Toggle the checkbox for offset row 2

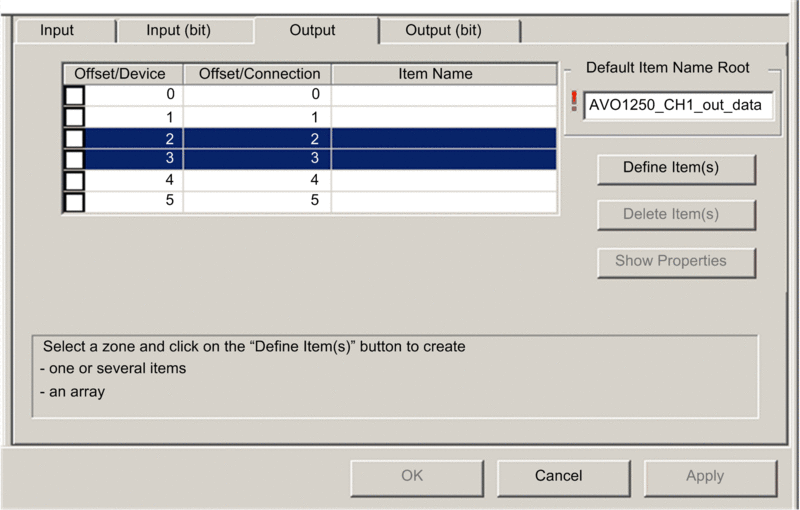[x=75, y=138]
